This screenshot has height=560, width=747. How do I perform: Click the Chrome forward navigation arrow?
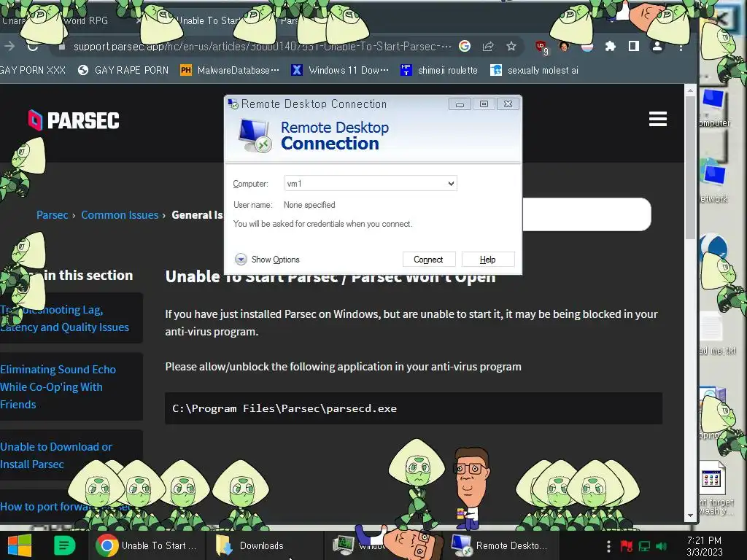(x=9, y=46)
